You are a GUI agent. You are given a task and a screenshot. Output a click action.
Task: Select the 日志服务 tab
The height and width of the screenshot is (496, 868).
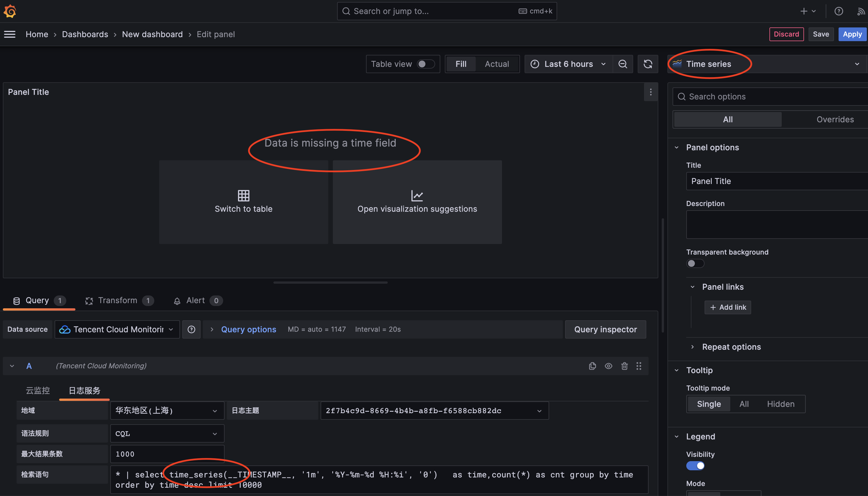pos(85,390)
